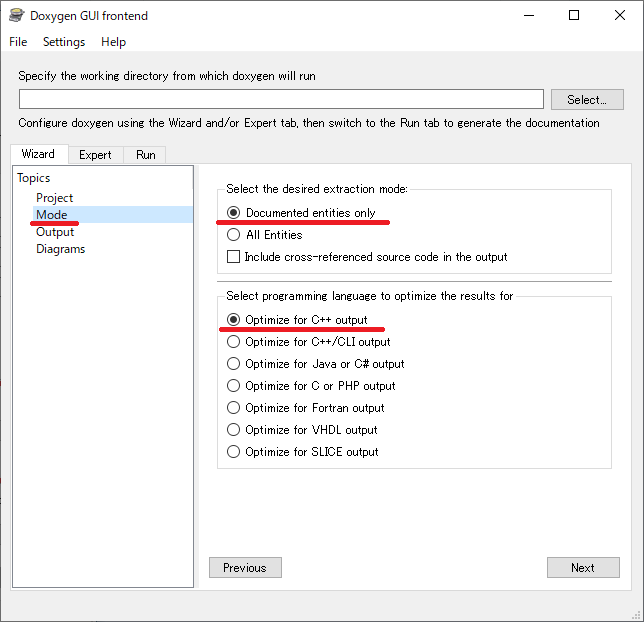Screen dimensions: 644x622
Task: Select the Output topic
Action: tap(55, 232)
